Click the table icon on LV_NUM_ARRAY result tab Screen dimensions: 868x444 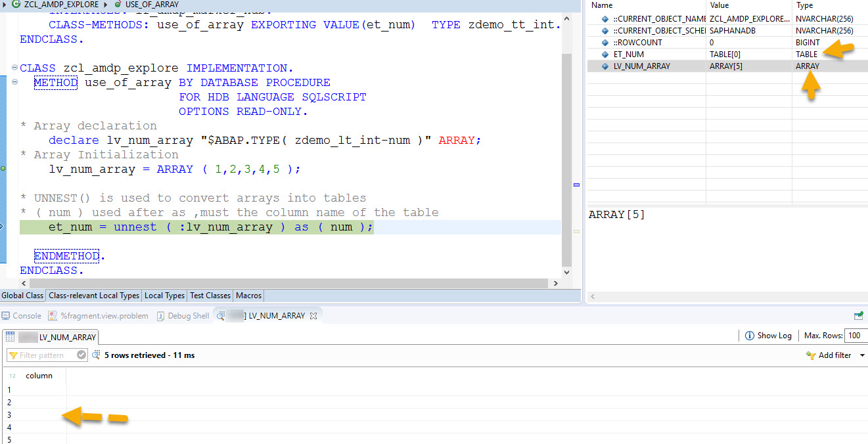pyautogui.click(x=10, y=335)
